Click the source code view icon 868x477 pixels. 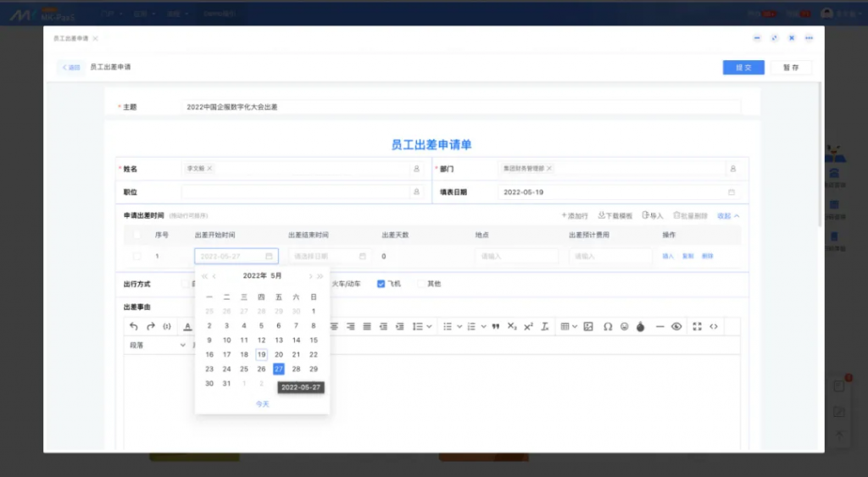coord(714,326)
